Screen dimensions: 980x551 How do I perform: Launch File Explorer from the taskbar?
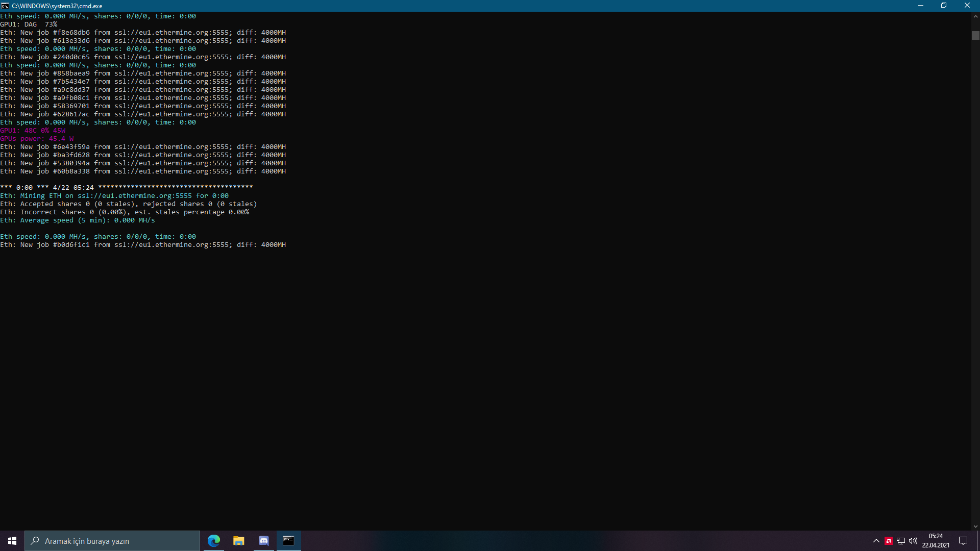[x=239, y=541]
